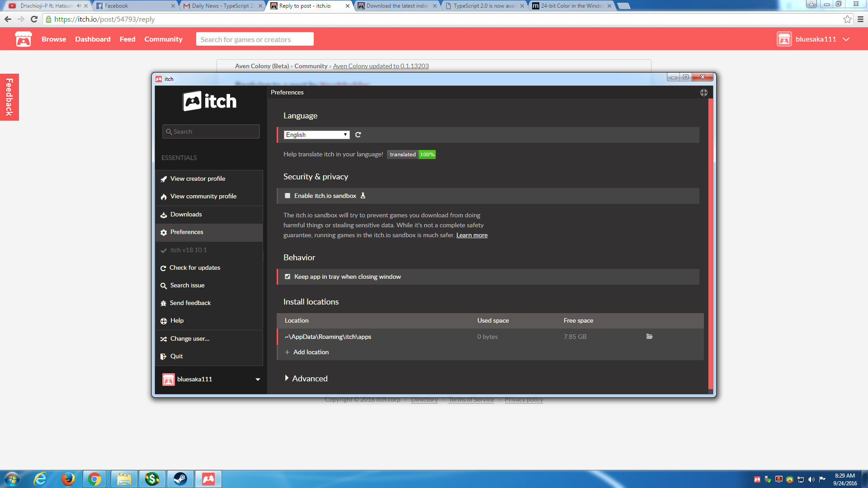The width and height of the screenshot is (868, 488).
Task: Open Firefox from the taskbar
Action: (x=68, y=479)
